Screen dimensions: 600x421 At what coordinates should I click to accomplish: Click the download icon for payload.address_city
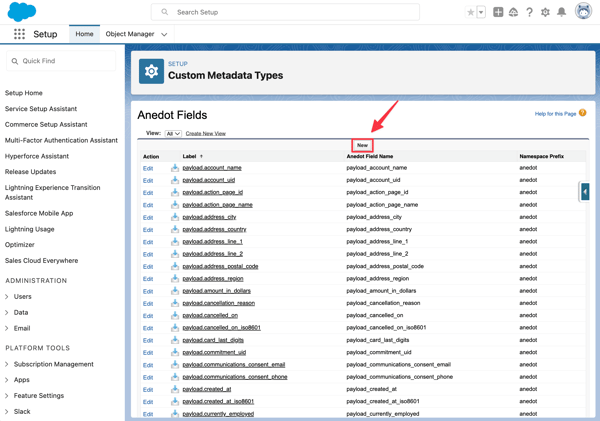tap(174, 217)
